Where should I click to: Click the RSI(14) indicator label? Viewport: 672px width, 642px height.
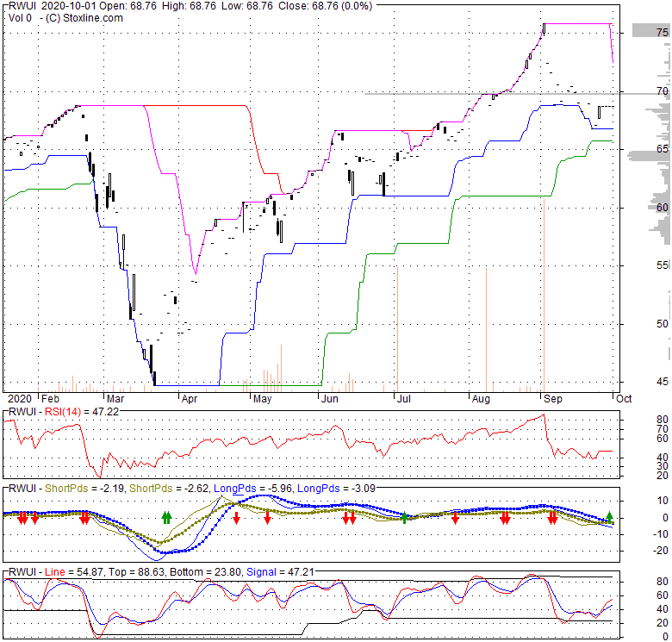63,412
